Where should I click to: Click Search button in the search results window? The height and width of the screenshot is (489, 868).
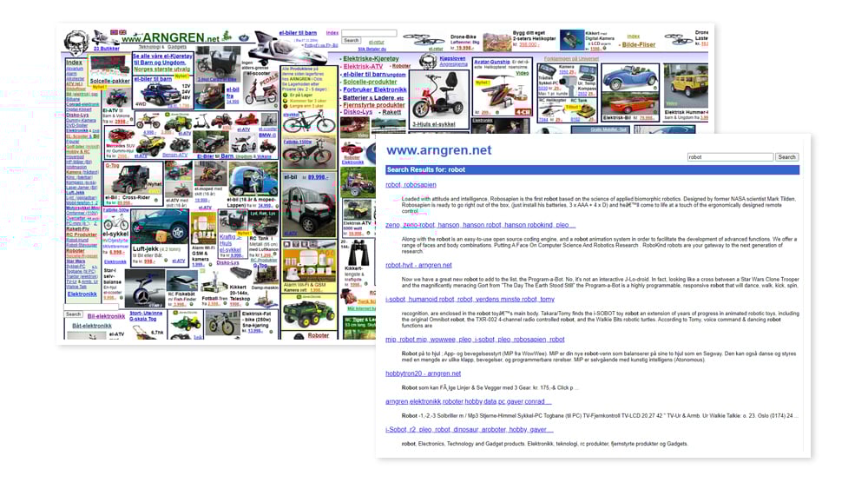click(x=786, y=157)
